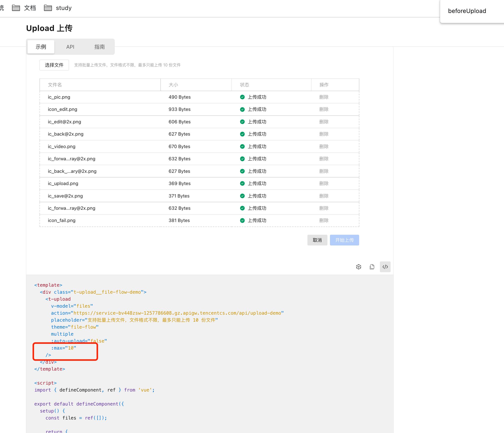
Task: Open the 指南 tab
Action: (x=99, y=47)
